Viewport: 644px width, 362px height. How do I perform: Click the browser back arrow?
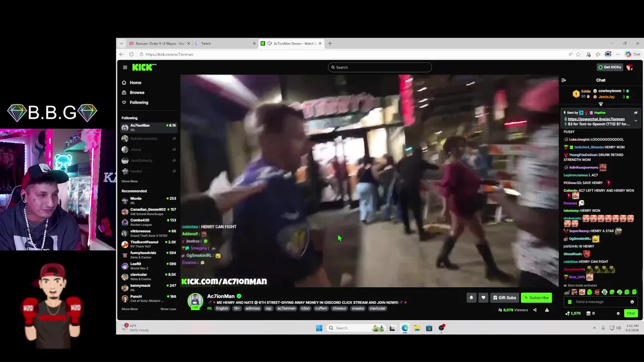point(121,54)
